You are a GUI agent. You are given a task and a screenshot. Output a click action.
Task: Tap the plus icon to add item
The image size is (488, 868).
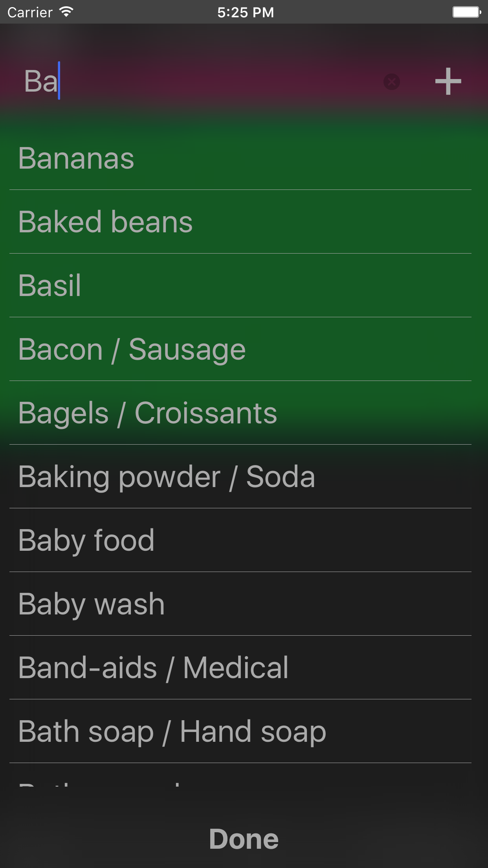(448, 81)
